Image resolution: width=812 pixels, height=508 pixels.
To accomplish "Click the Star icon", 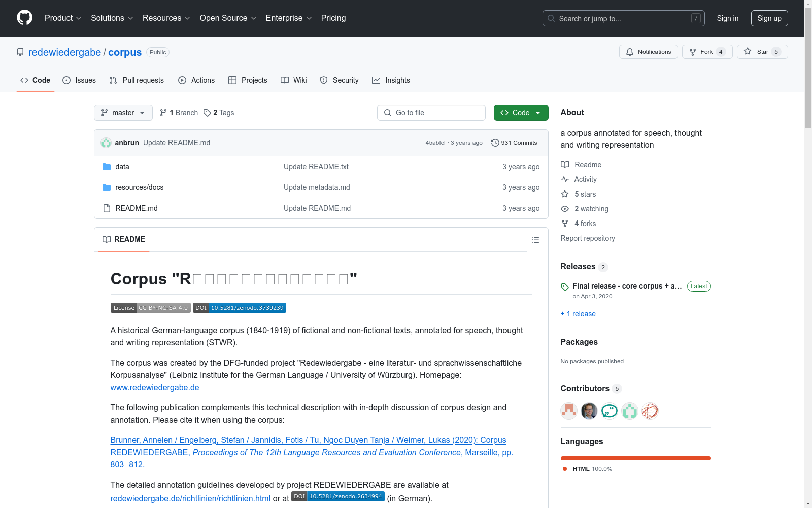I will coord(748,51).
